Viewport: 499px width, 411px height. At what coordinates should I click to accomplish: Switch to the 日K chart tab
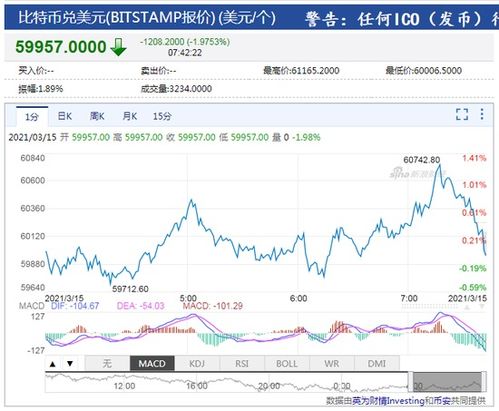[65, 116]
